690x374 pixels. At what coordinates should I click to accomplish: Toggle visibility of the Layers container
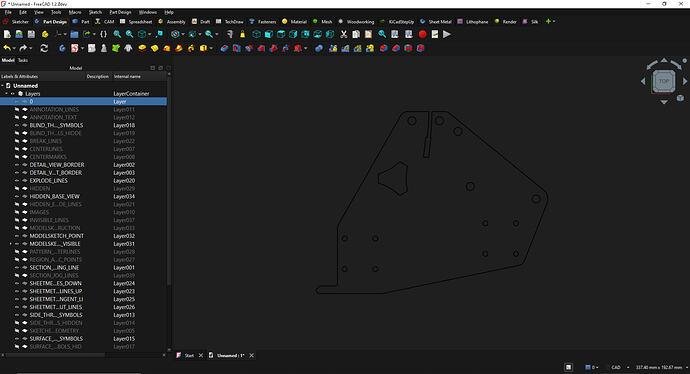pyautogui.click(x=13, y=94)
